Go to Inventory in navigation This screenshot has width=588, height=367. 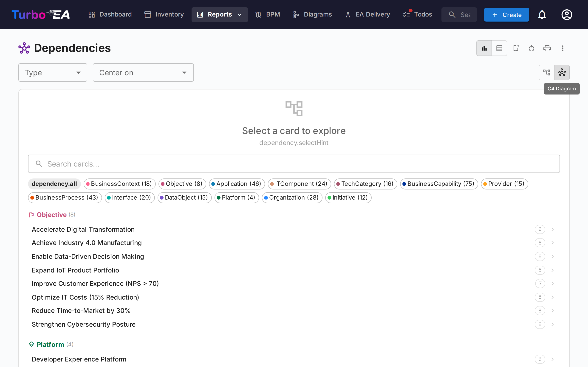tap(164, 14)
